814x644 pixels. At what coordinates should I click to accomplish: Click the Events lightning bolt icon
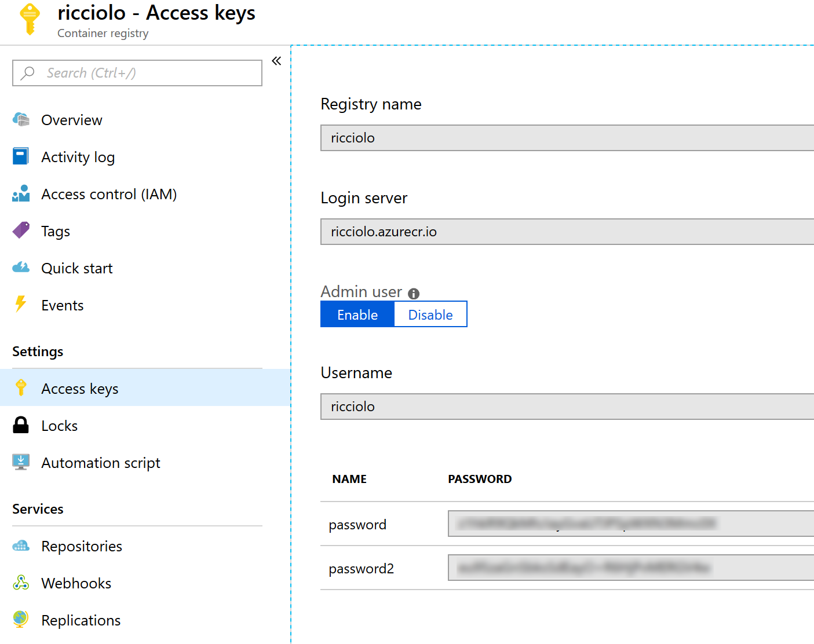pyautogui.click(x=21, y=304)
